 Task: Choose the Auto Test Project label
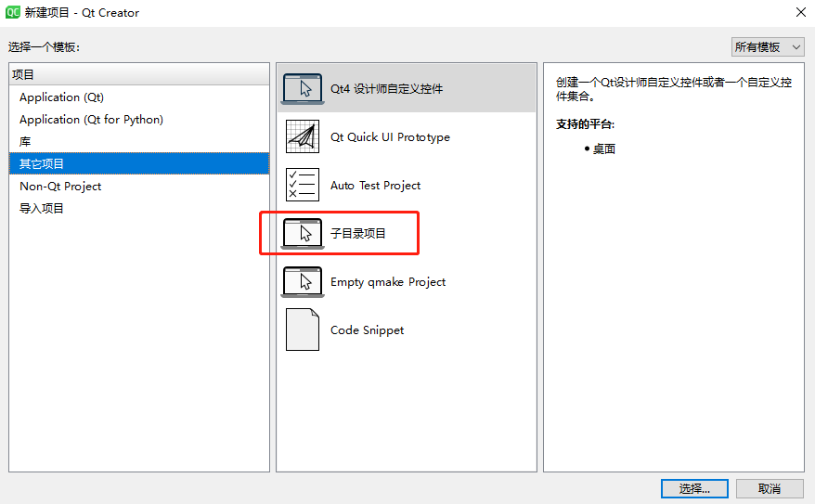click(375, 186)
